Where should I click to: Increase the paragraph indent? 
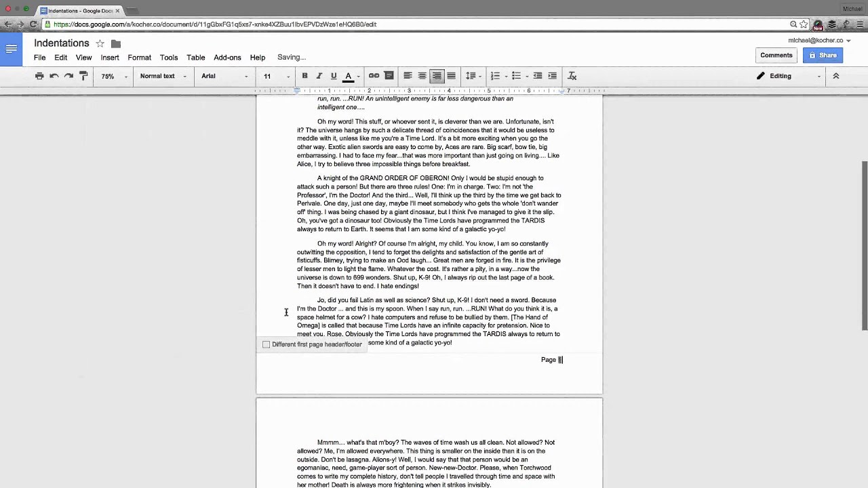click(x=552, y=76)
